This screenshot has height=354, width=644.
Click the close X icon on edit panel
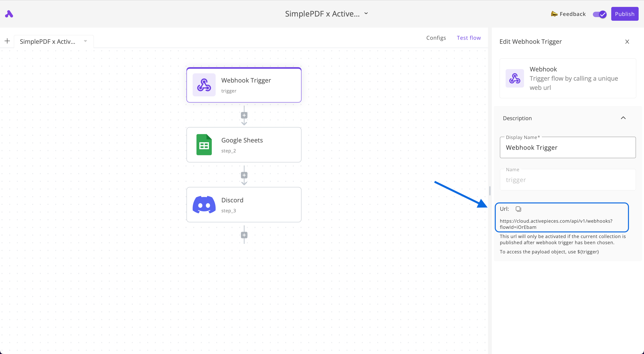627,41
